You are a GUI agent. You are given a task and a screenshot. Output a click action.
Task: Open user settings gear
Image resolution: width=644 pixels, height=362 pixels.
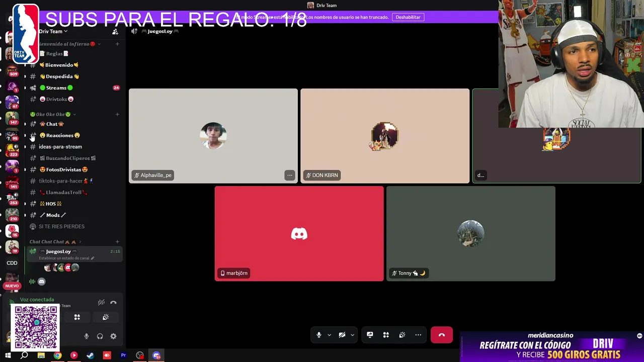click(113, 336)
